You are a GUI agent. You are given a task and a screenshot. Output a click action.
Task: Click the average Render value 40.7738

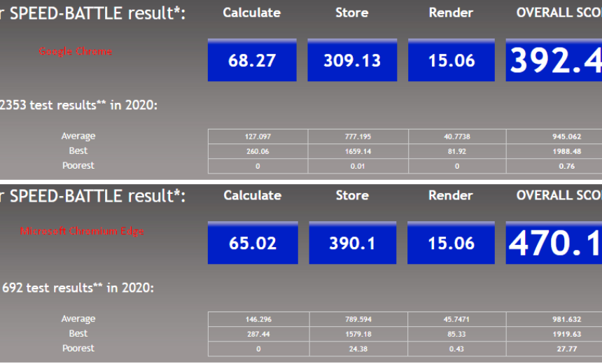pos(457,136)
